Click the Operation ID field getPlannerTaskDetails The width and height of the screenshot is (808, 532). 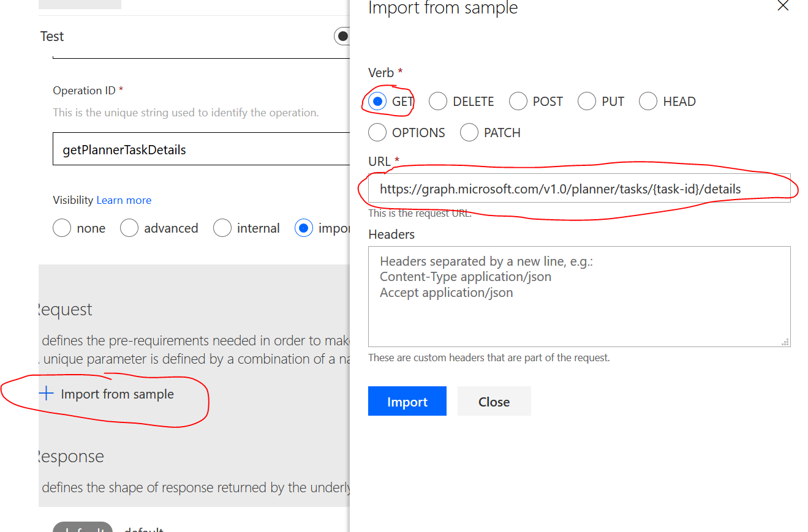click(x=202, y=149)
